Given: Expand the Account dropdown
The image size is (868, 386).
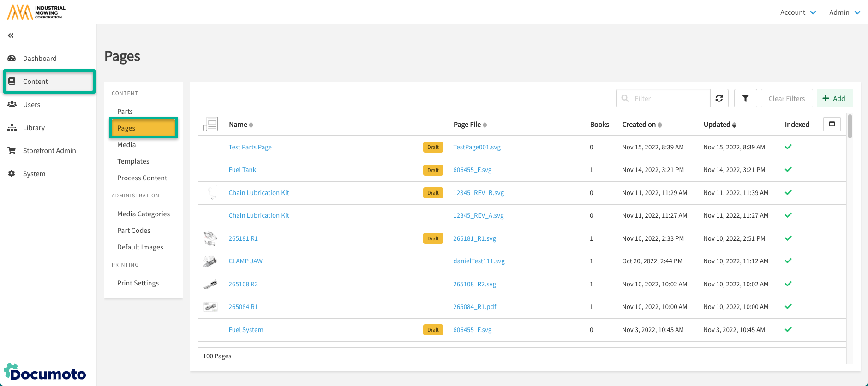Looking at the screenshot, I should click(798, 12).
